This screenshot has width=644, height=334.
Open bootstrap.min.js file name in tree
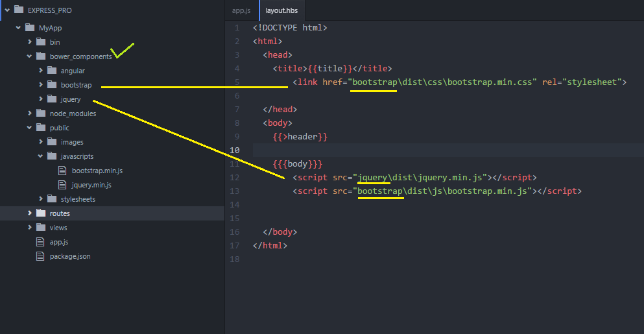(x=97, y=171)
